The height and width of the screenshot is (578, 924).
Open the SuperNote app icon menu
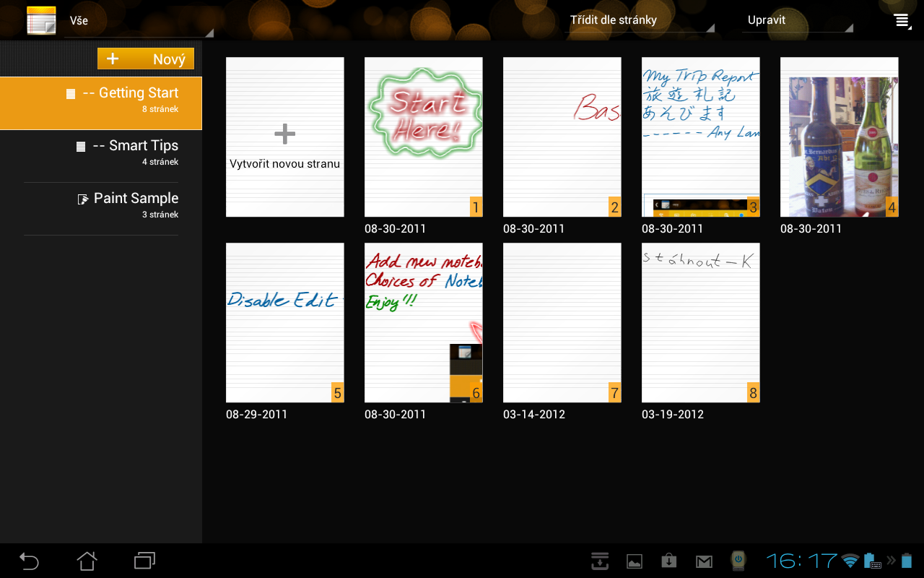[41, 20]
